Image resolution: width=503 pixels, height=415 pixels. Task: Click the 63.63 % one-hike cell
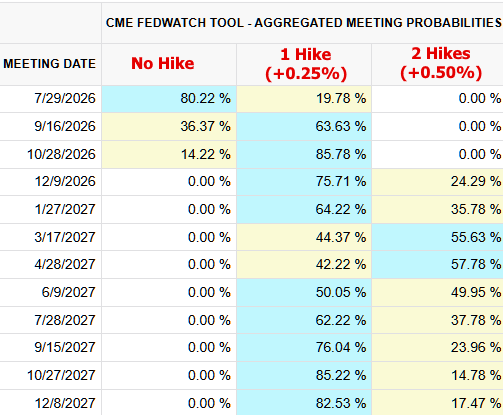coord(304,127)
